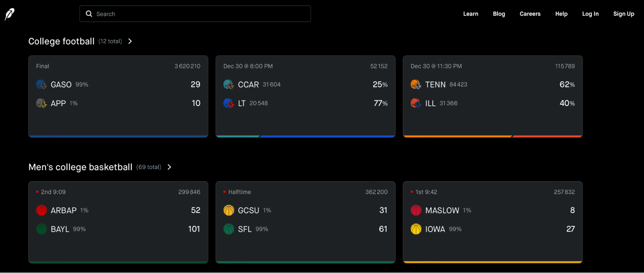Click the LT team helmet icon

coord(228,103)
